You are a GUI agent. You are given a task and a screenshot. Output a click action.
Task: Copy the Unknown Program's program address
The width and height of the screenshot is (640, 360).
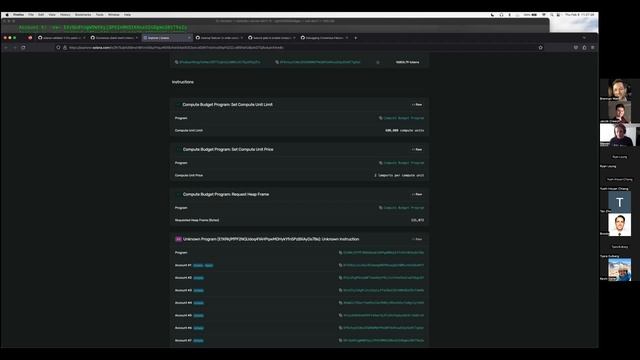pyautogui.click(x=340, y=253)
